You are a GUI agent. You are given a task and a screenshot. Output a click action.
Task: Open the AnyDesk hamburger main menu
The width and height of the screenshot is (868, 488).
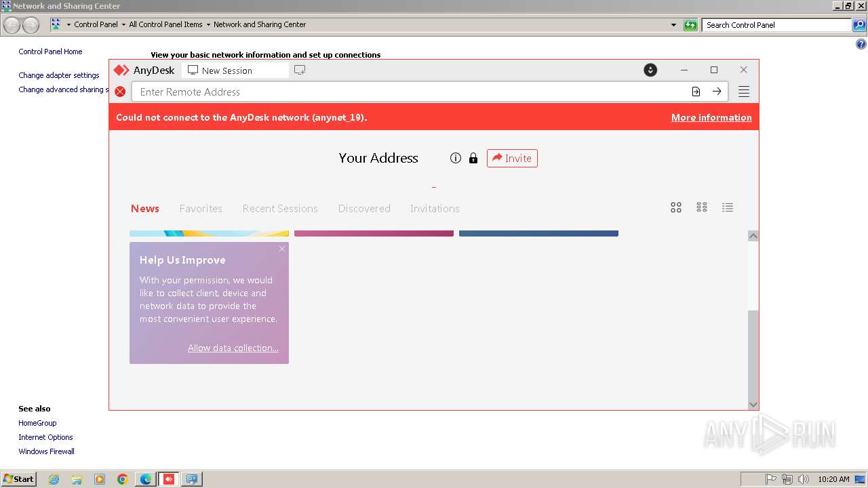[x=744, y=91]
